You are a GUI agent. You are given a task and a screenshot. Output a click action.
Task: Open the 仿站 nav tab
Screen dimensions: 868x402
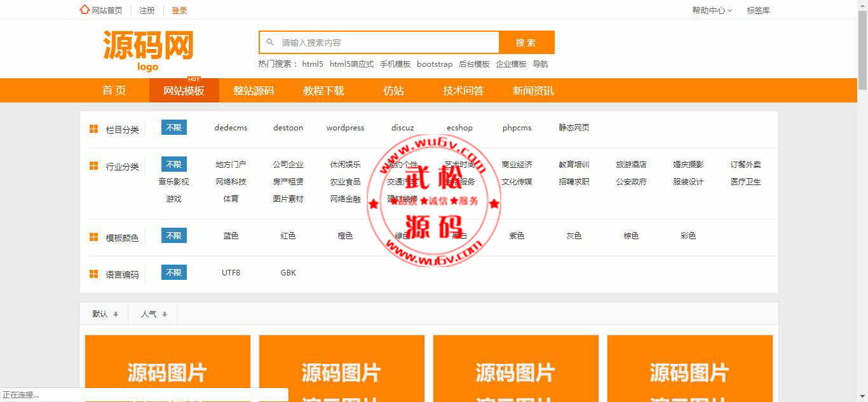393,90
